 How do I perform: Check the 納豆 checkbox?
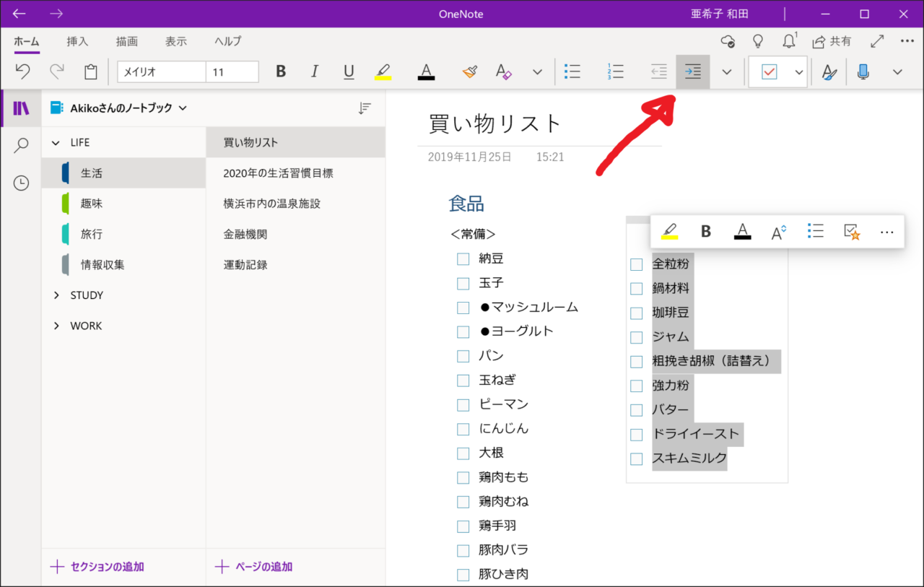point(463,259)
